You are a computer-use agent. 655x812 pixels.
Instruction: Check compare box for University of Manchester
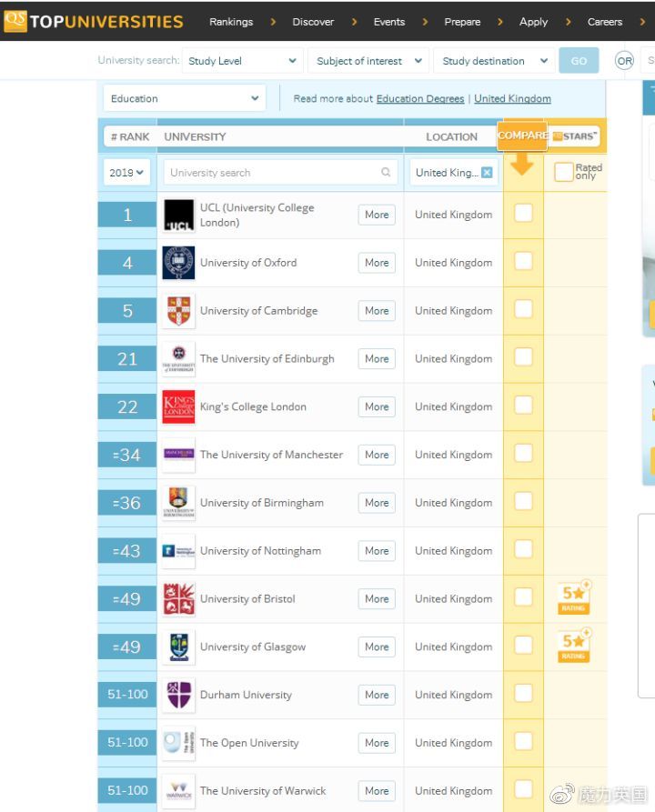tap(523, 453)
